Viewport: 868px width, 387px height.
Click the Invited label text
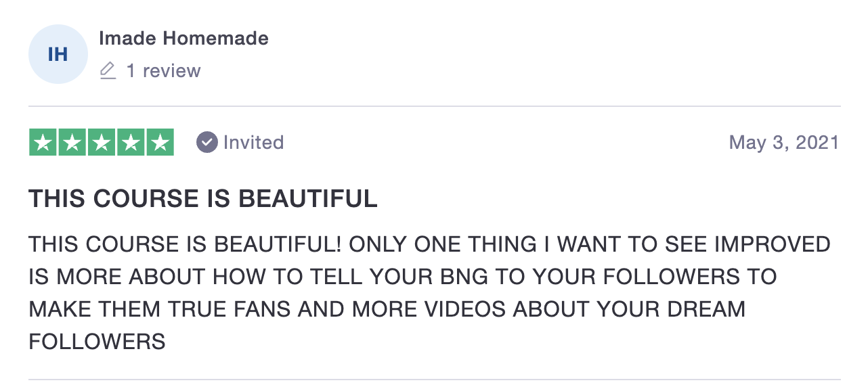(253, 142)
